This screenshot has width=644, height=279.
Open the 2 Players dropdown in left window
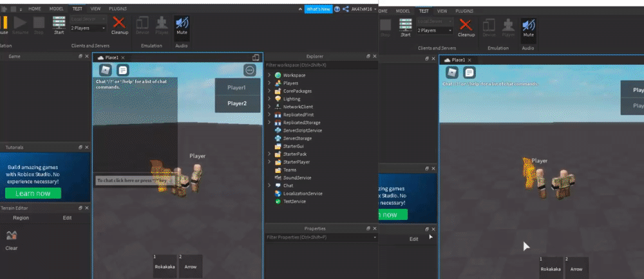[88, 28]
